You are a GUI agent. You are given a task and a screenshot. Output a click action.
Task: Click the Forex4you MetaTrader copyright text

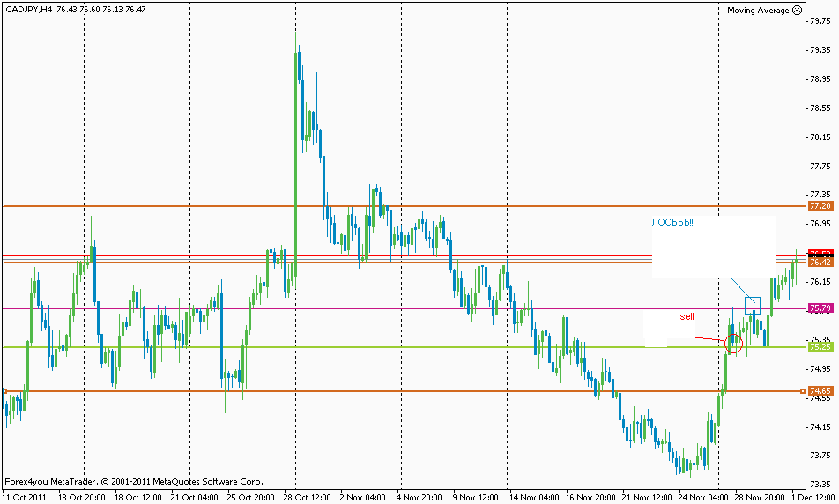point(134,481)
